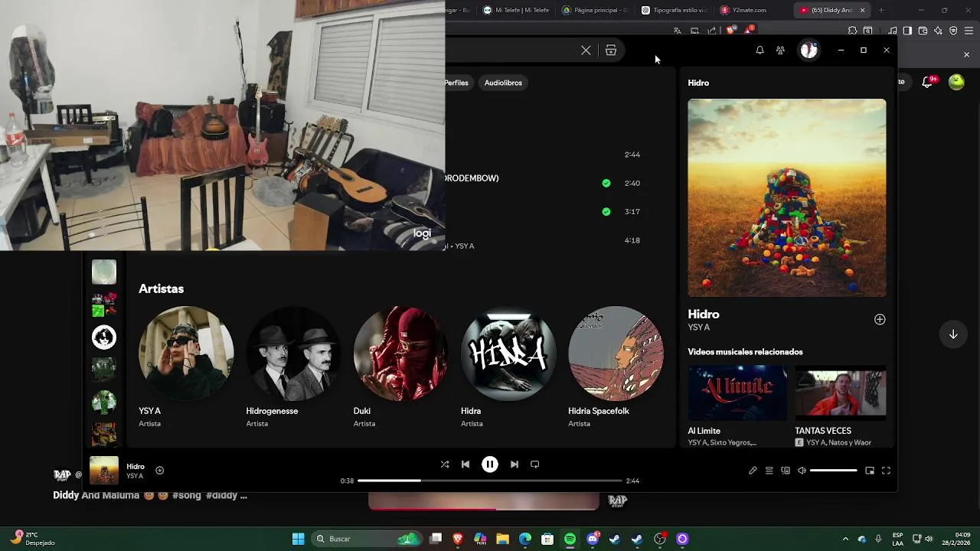Screen dimensions: 980x551
Task: Show hidden system tray icons
Action: pos(845,539)
